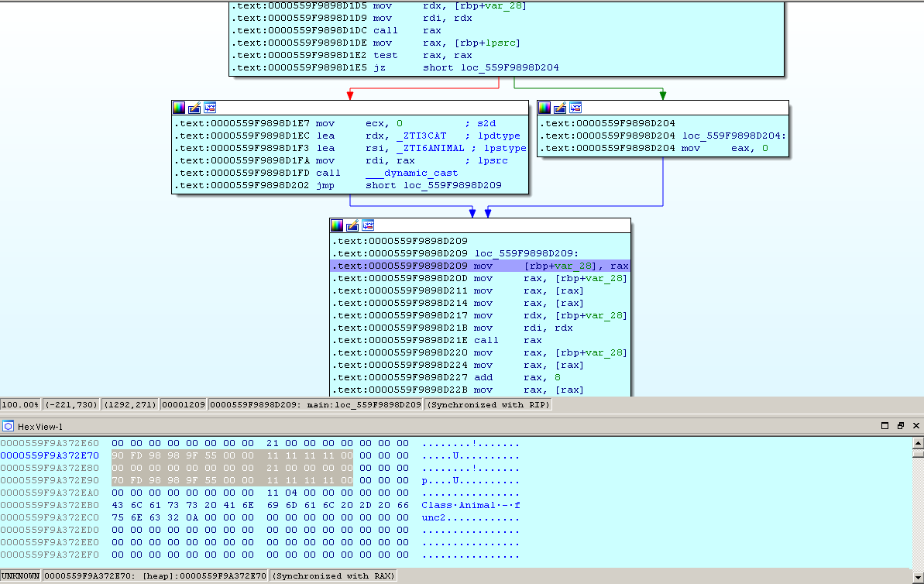924x584 pixels.
Task: Click the group icon on the loc_559F9898D209 block
Action: pos(369,225)
